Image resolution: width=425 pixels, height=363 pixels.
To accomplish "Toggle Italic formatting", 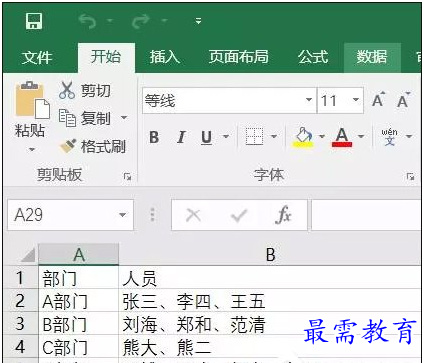I will (x=181, y=137).
